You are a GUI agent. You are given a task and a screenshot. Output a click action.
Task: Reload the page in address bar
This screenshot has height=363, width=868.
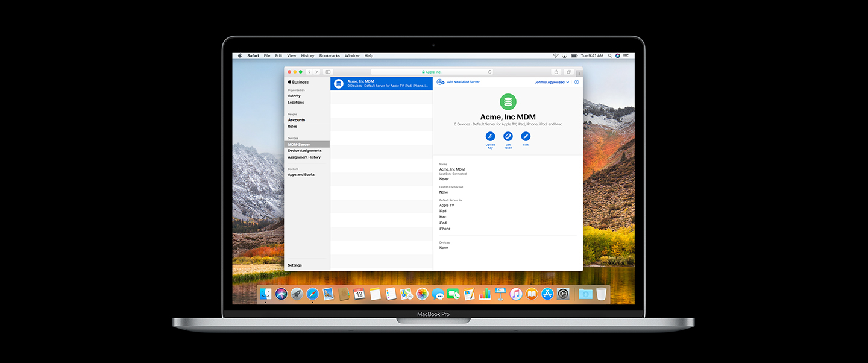coord(489,72)
